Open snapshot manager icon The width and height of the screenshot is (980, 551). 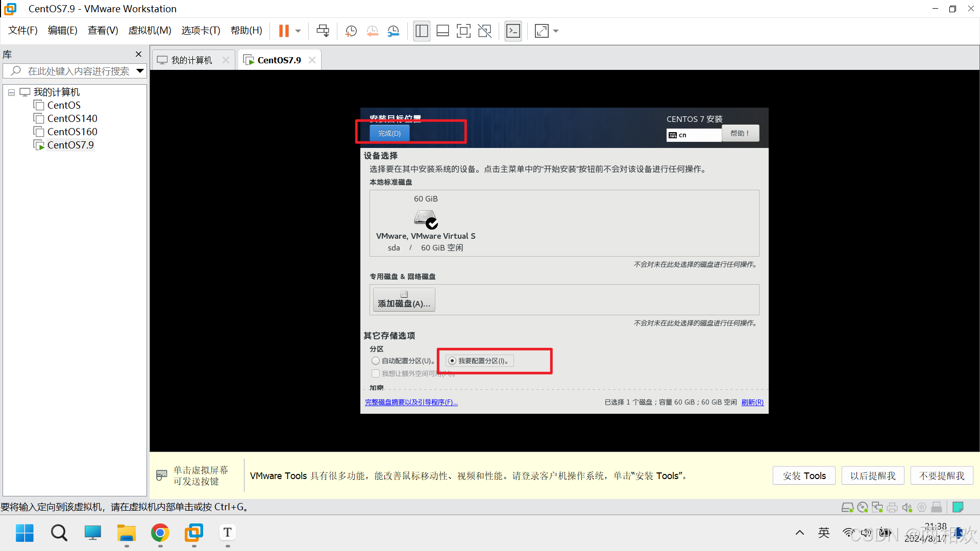tap(393, 31)
